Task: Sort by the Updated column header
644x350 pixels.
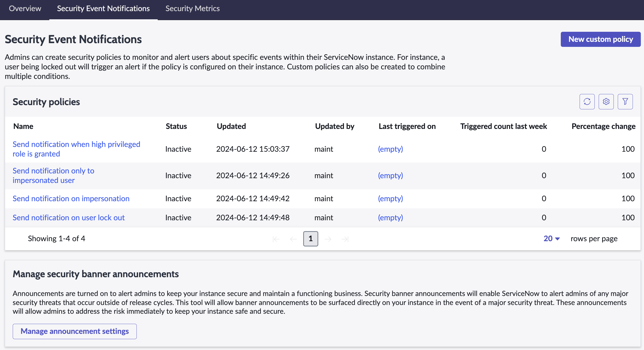Action: coord(231,126)
